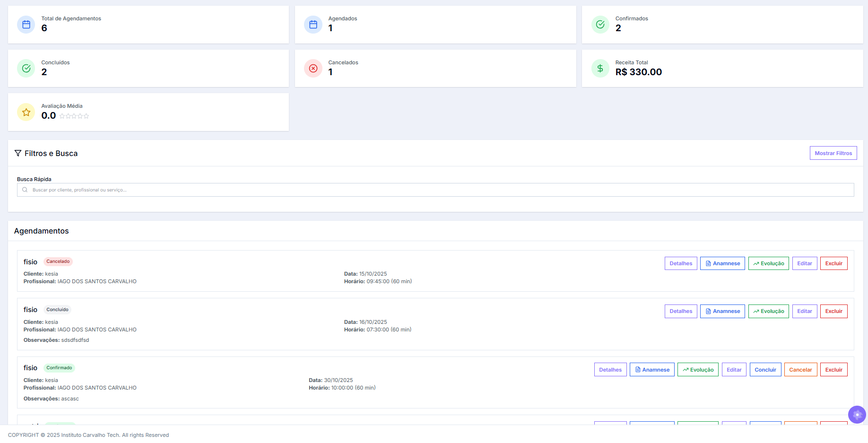This screenshot has height=443, width=868.
Task: Open Detalhes for the Cancelado appointment
Action: [x=680, y=263]
